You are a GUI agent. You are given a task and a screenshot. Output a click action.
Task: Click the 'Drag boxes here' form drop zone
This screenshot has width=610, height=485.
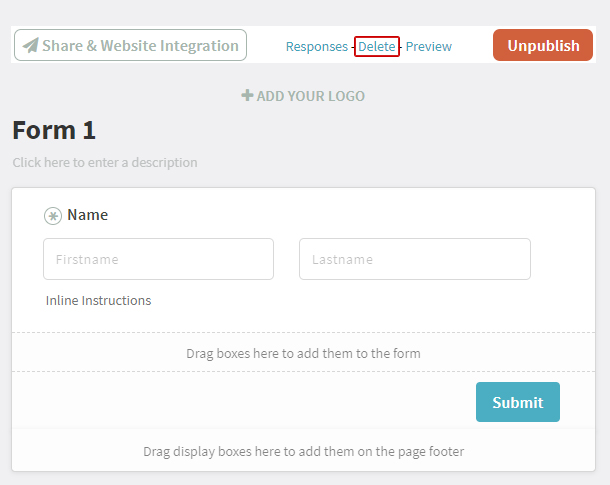coord(303,352)
